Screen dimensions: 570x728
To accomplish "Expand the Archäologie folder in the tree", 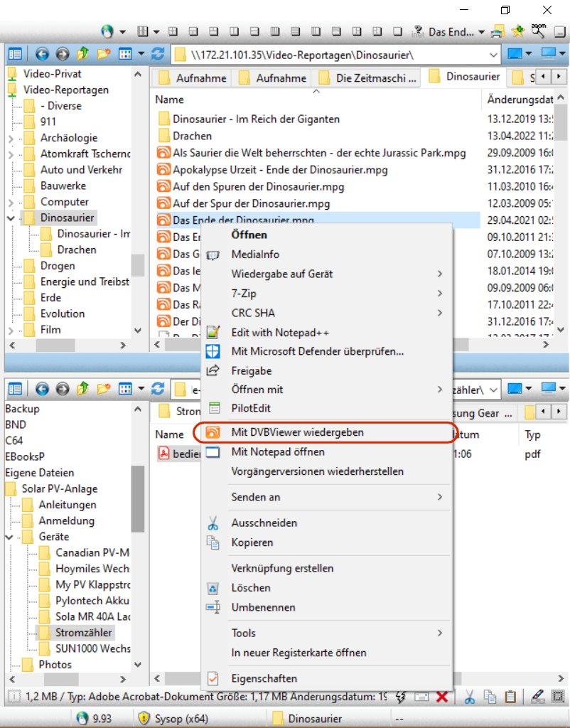I will point(11,138).
